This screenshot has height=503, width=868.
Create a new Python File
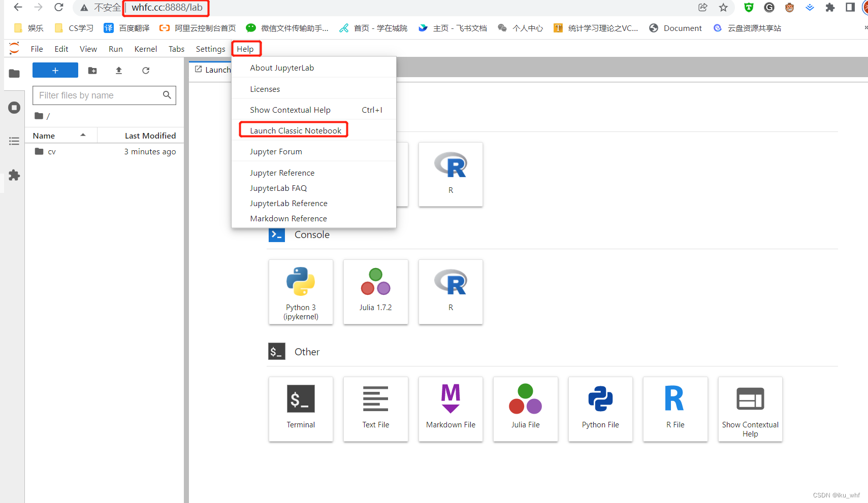600,409
